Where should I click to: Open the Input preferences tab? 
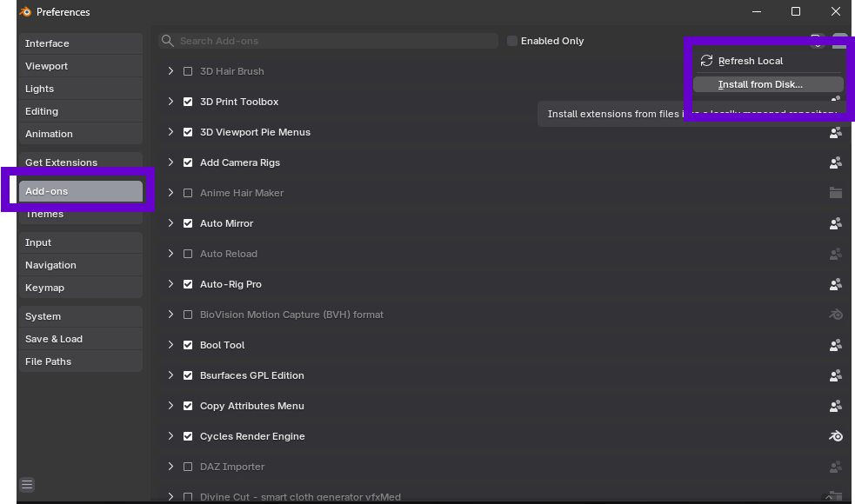tap(81, 242)
